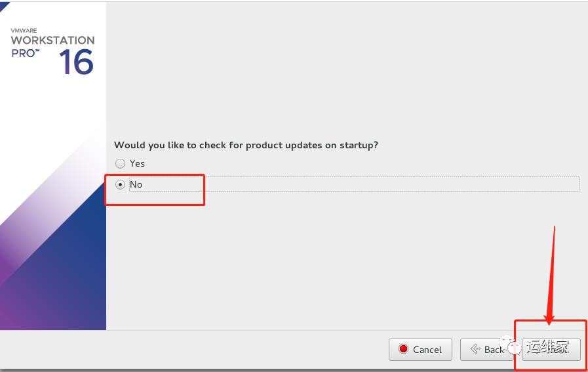
Task: Click the product updates question text
Action: coord(246,145)
